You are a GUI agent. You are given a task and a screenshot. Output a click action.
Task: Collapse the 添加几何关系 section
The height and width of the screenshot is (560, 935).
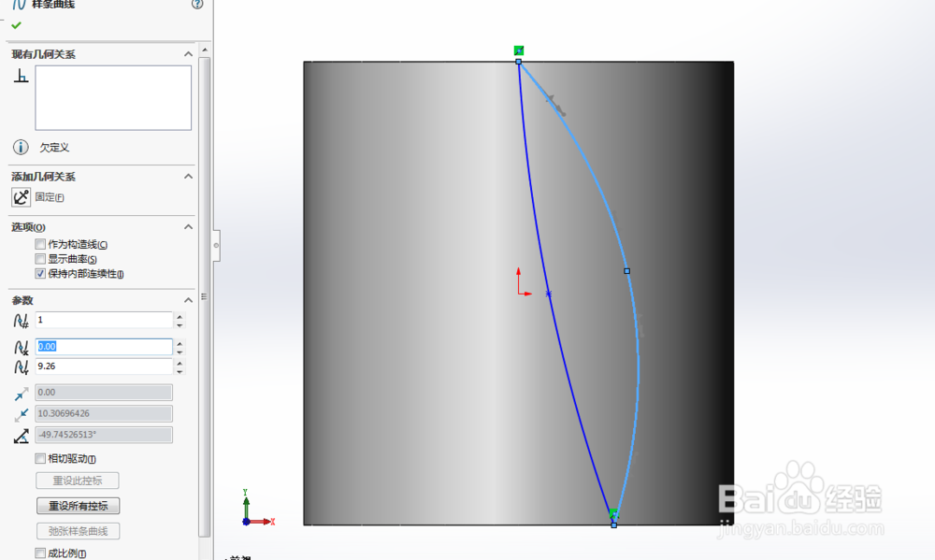[x=189, y=176]
